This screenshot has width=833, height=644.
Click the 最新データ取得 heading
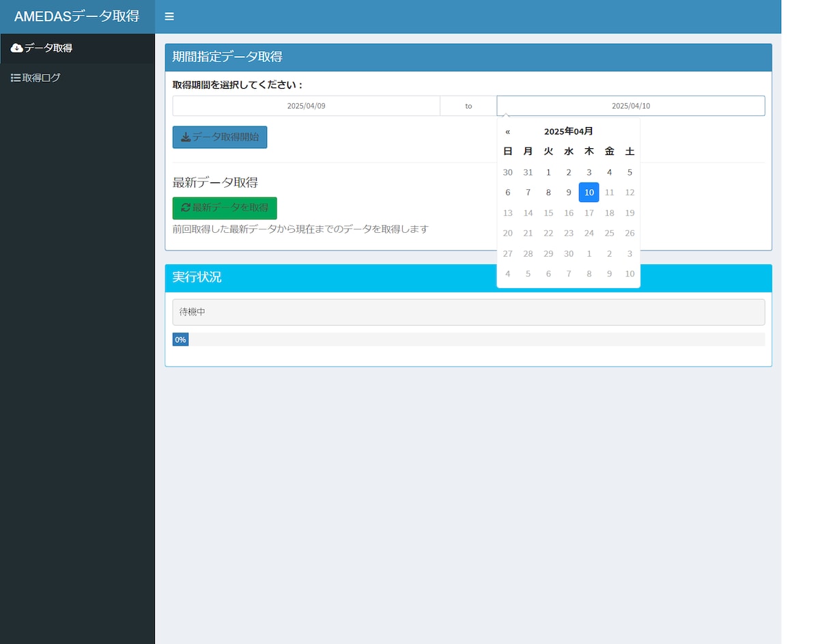pos(215,182)
